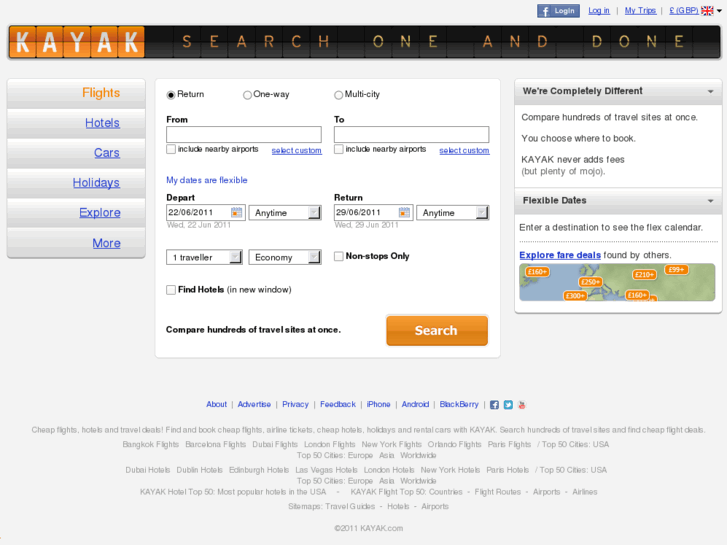727x545 pixels.
Task: Select the Return trip radio button
Action: [x=171, y=95]
